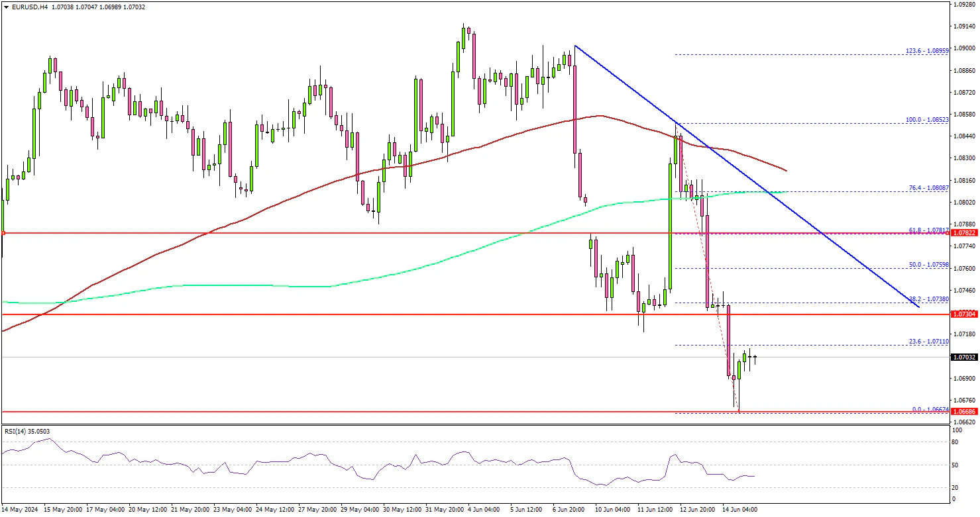The image size is (980, 517).
Task: Click the 14 May 2024 date label
Action: [21, 510]
